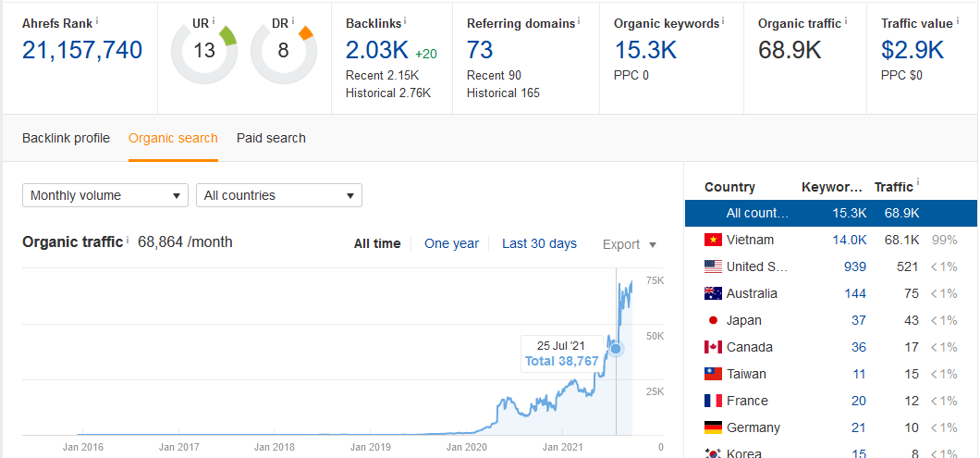
Task: Click the info icon next to Traffic value
Action: 958,20
